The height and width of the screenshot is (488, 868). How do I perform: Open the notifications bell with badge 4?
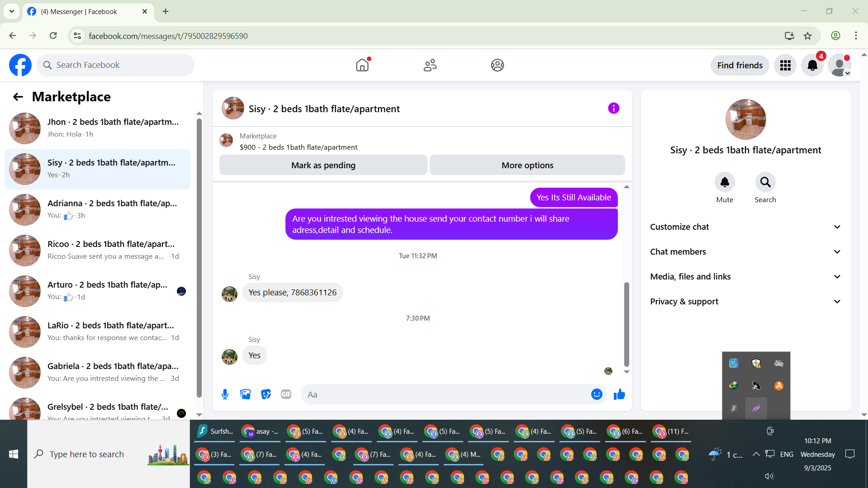tap(812, 65)
